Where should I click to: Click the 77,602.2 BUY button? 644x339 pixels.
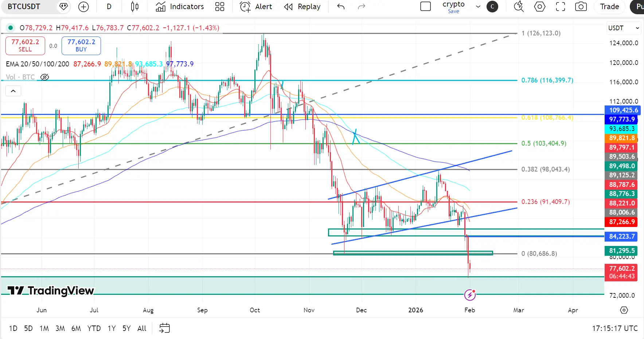coord(81,46)
